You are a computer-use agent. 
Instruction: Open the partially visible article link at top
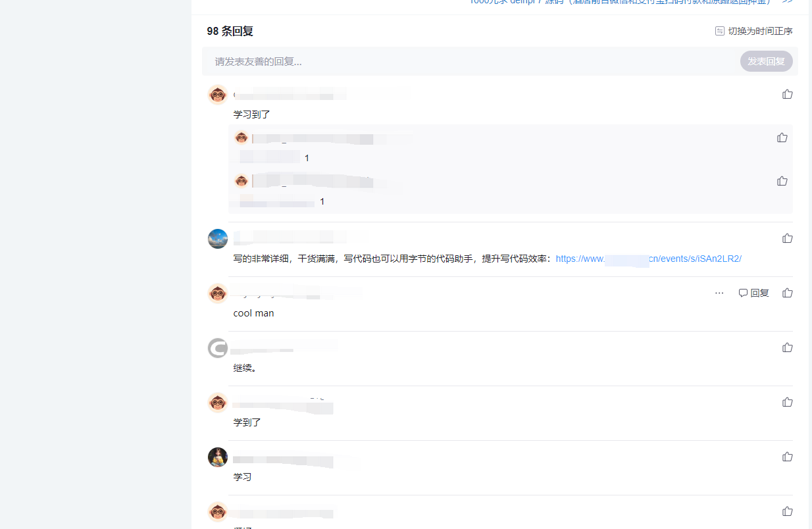[620, 2]
